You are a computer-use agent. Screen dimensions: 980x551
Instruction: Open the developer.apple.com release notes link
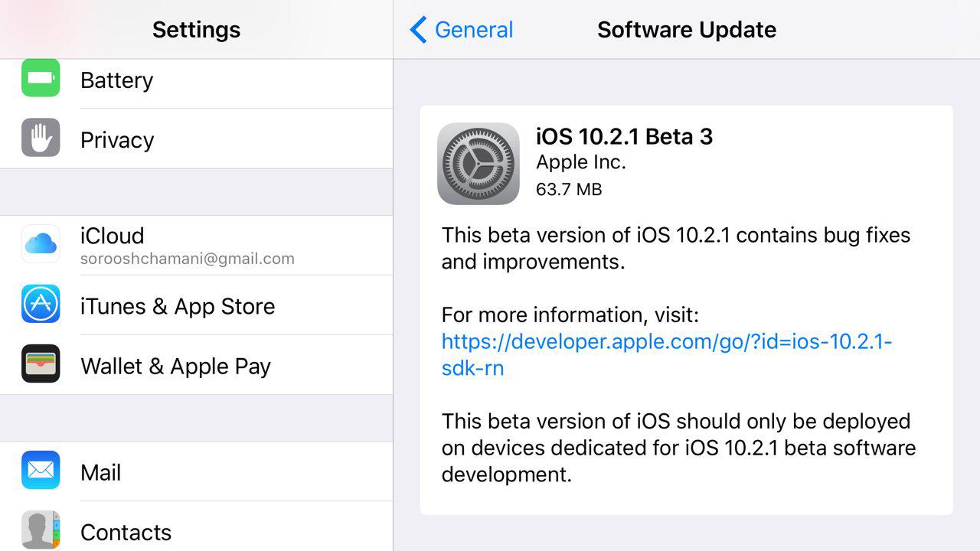(667, 354)
